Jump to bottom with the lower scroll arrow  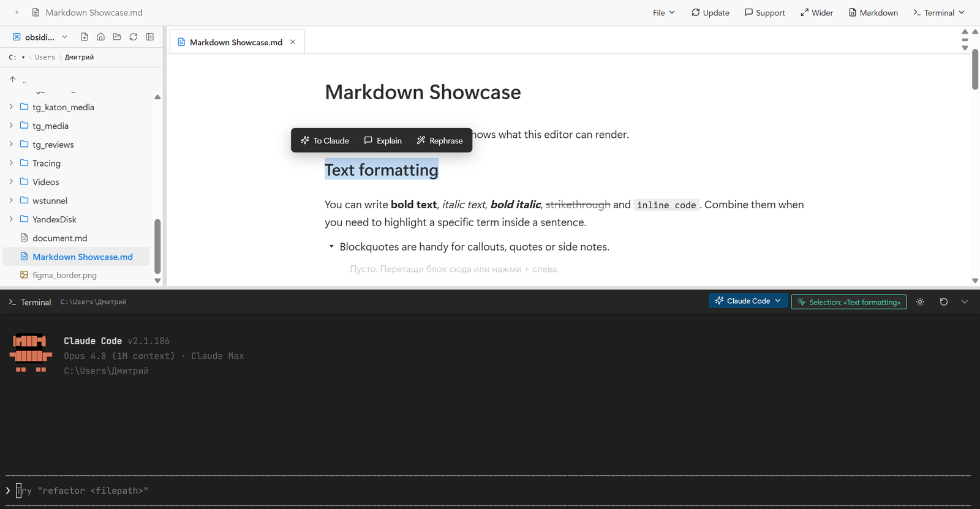pos(965,48)
